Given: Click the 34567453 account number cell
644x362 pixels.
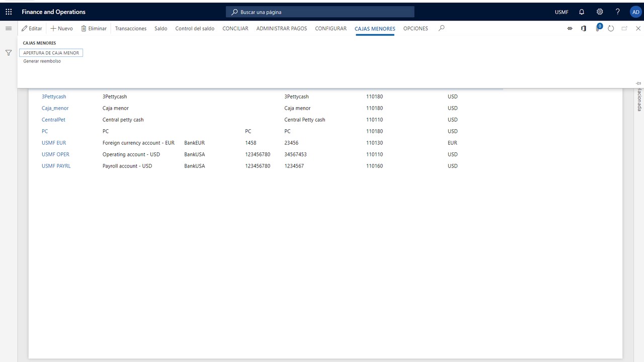Looking at the screenshot, I should point(295,154).
